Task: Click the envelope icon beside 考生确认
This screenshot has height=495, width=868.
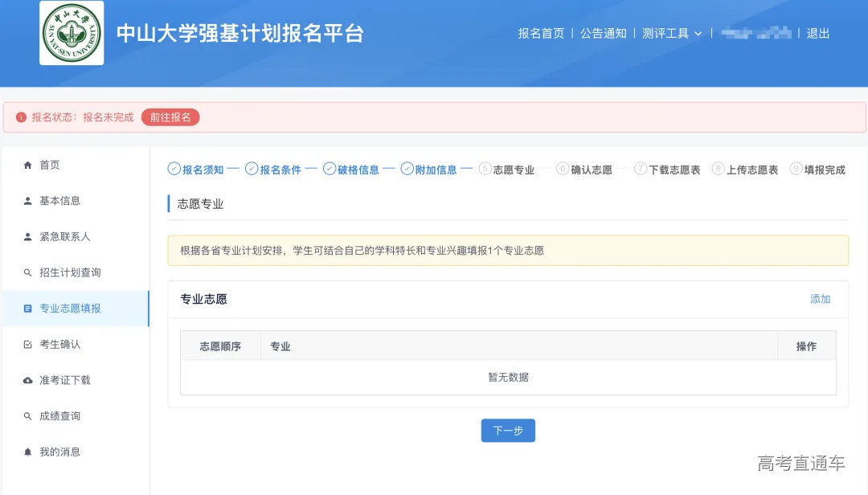Action: 28,344
